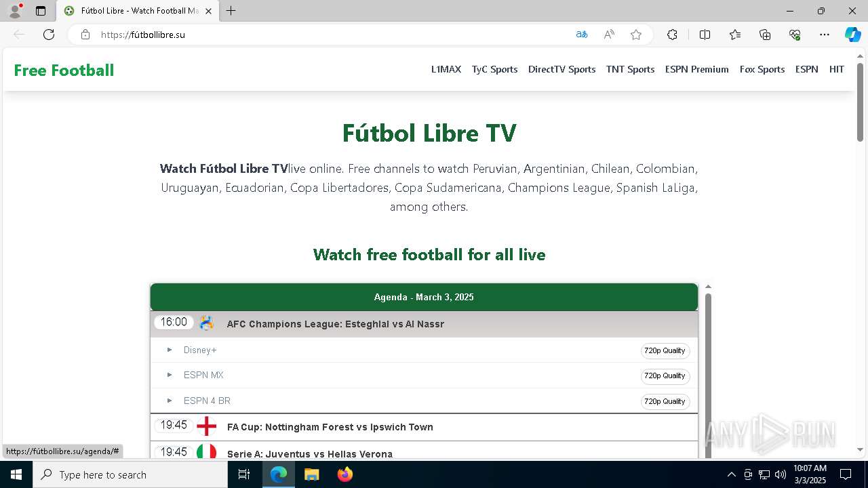Click the 720p Quality badge for ESPN MX
Viewport: 868px width, 488px height.
point(665,375)
